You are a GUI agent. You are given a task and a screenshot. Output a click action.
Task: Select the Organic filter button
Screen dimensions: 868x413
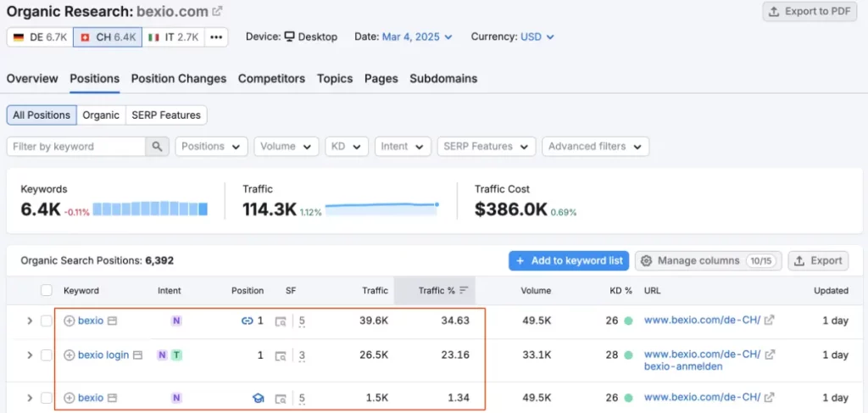pos(101,115)
